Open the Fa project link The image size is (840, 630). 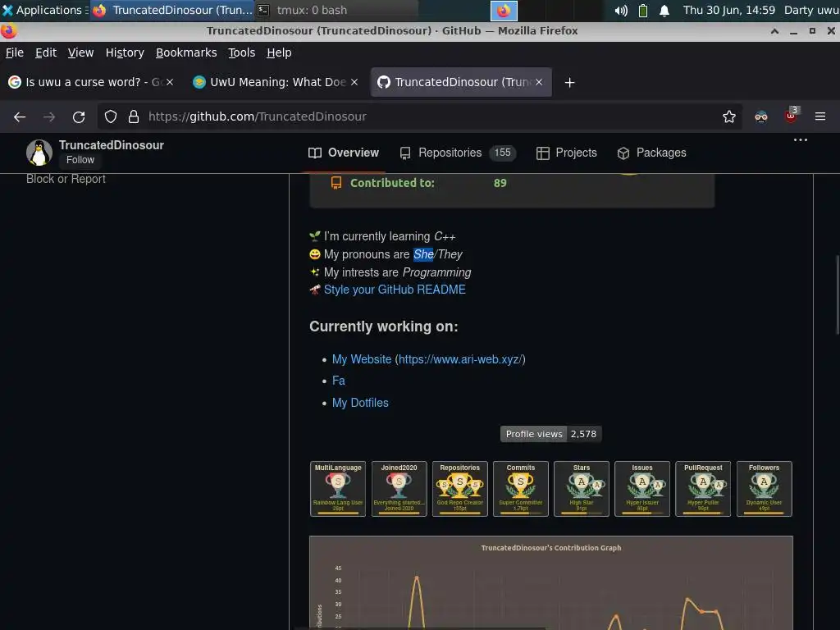point(339,381)
